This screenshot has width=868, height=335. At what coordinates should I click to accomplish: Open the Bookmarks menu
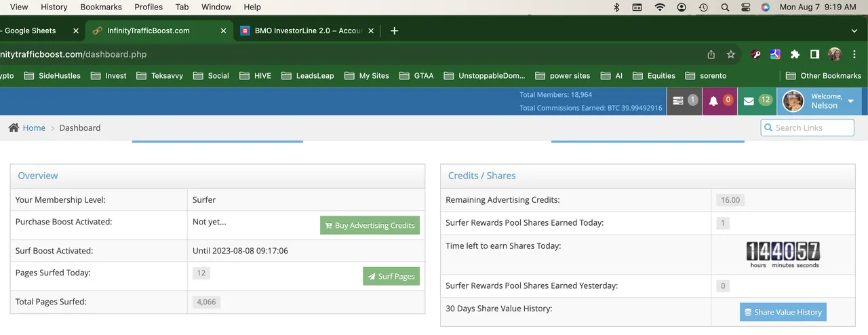click(101, 7)
